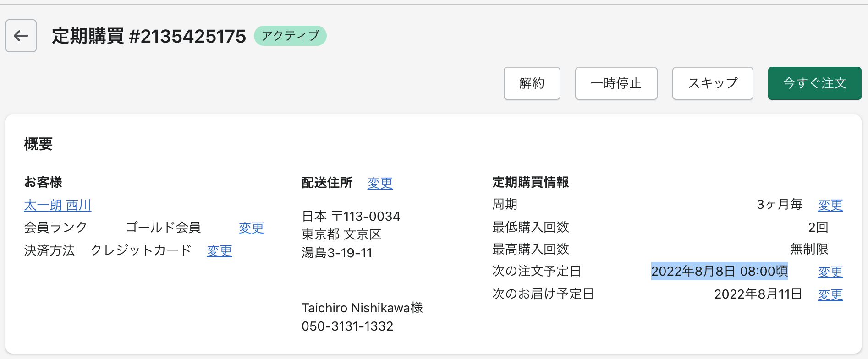Click the 2022年8月11日 delivery date value
This screenshot has width=868, height=359.
pyautogui.click(x=758, y=294)
